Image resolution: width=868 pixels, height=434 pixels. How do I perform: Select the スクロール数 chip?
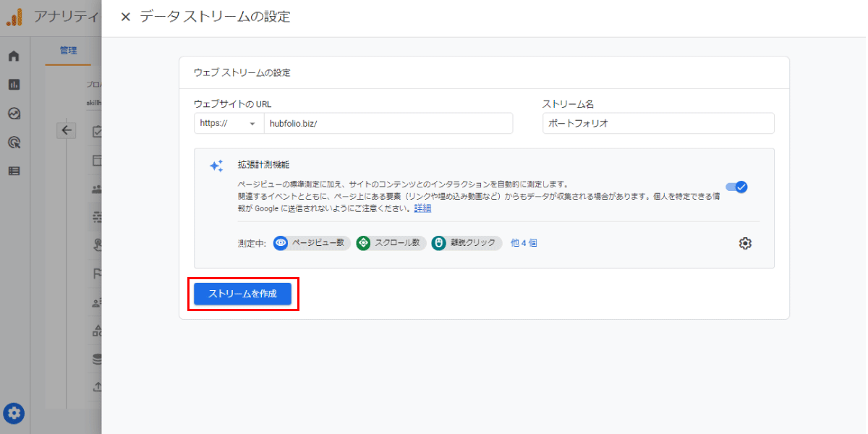point(391,243)
